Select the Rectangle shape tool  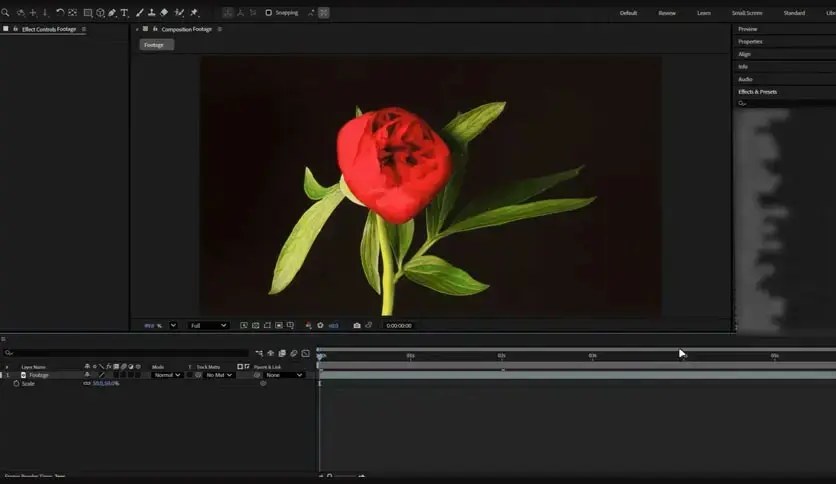tap(88, 12)
